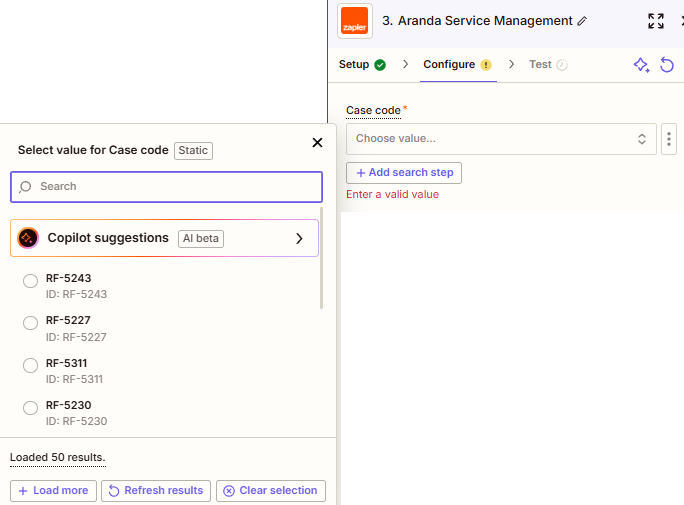684x505 pixels.
Task: Click into the Search input field
Action: click(166, 187)
